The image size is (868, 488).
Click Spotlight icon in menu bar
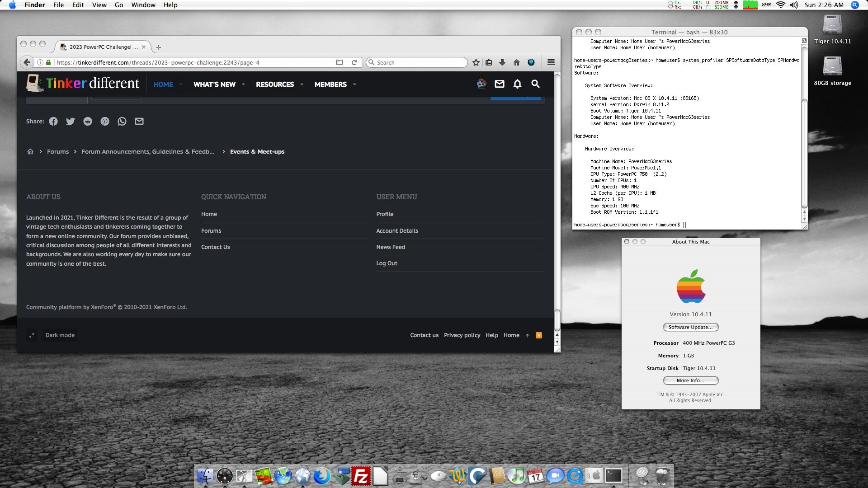click(x=854, y=5)
